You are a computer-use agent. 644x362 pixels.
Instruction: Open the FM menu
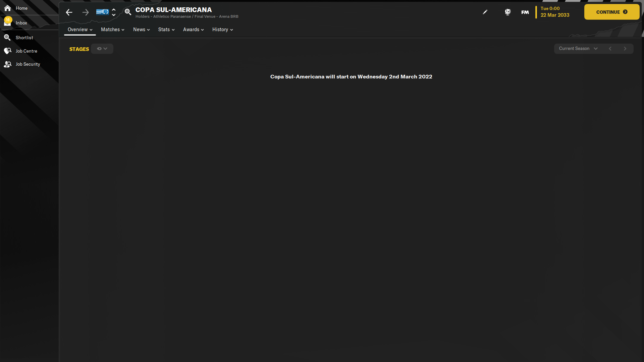point(525,12)
